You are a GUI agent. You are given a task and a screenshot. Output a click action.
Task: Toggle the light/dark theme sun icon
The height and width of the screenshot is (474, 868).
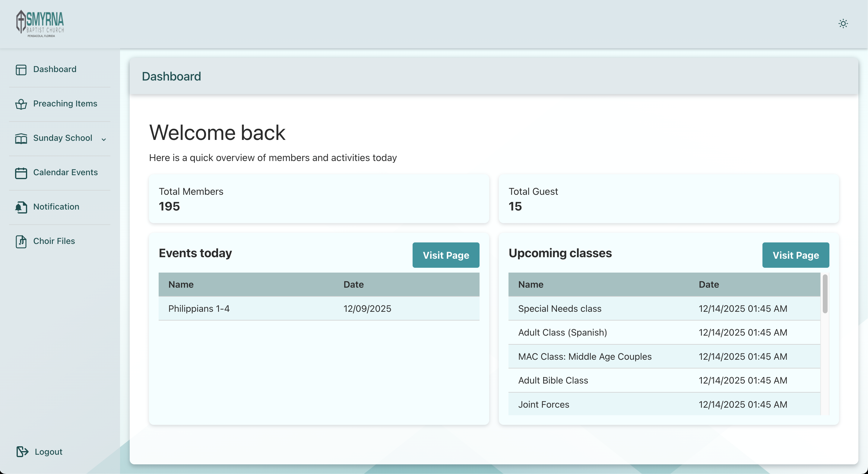pyautogui.click(x=843, y=23)
